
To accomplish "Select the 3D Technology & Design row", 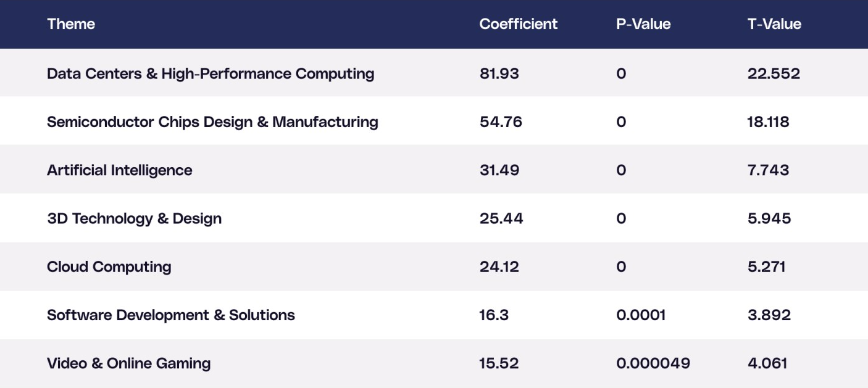I will pyautogui.click(x=134, y=218).
